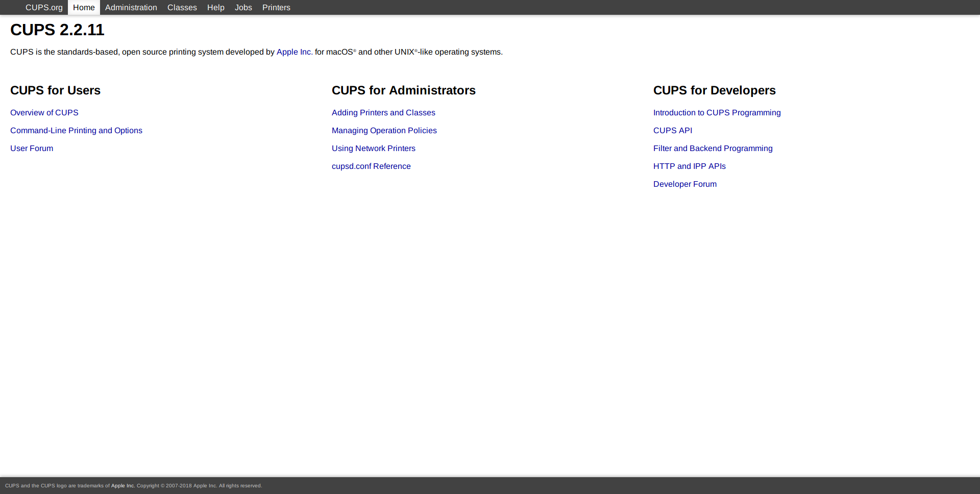Switch to the Classes tab
Viewport: 980px width, 494px height.
(182, 8)
